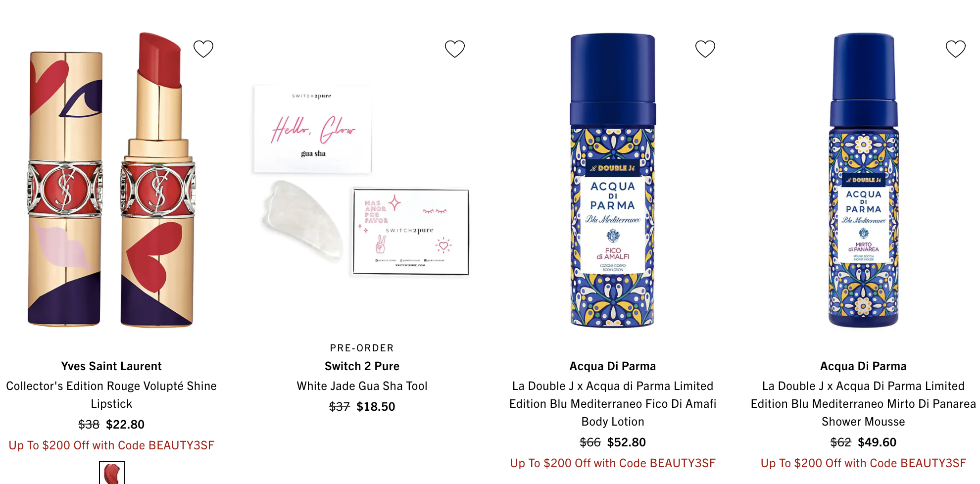Click Acqua Di Parma brand above Shower Mousse
Image resolution: width=980 pixels, height=484 pixels.
(863, 366)
